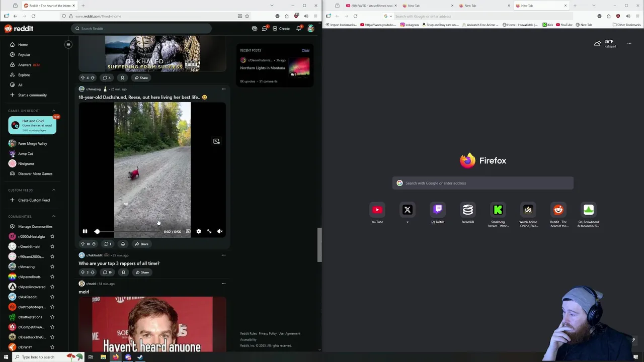Image resolution: width=644 pixels, height=362 pixels.
Task: Open Kick bookmark in bookmarks toolbar
Action: point(547,25)
